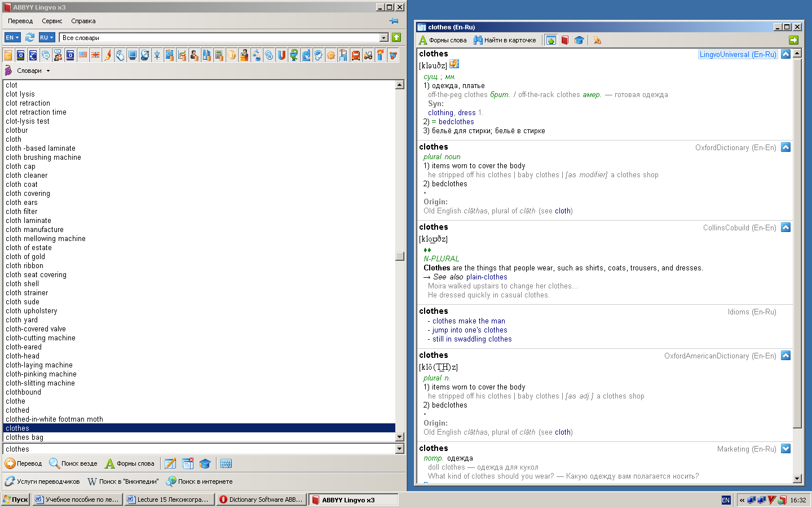The height and width of the screenshot is (508, 812).
Task: Open the Справка menu
Action: pyautogui.click(x=83, y=21)
